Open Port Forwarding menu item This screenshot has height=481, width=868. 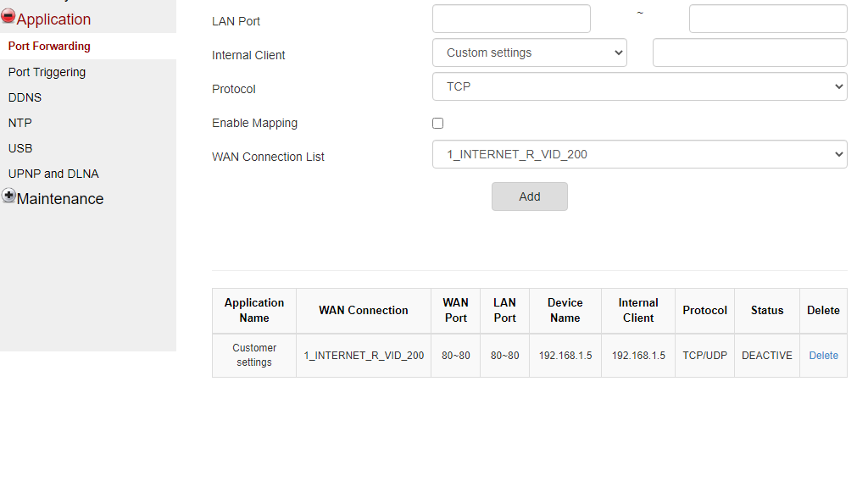[x=49, y=47]
